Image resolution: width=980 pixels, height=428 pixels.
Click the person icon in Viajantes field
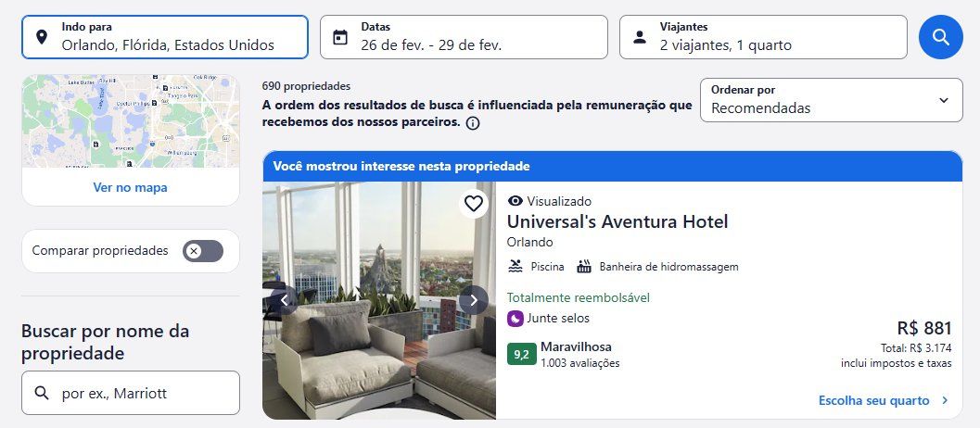(x=640, y=37)
